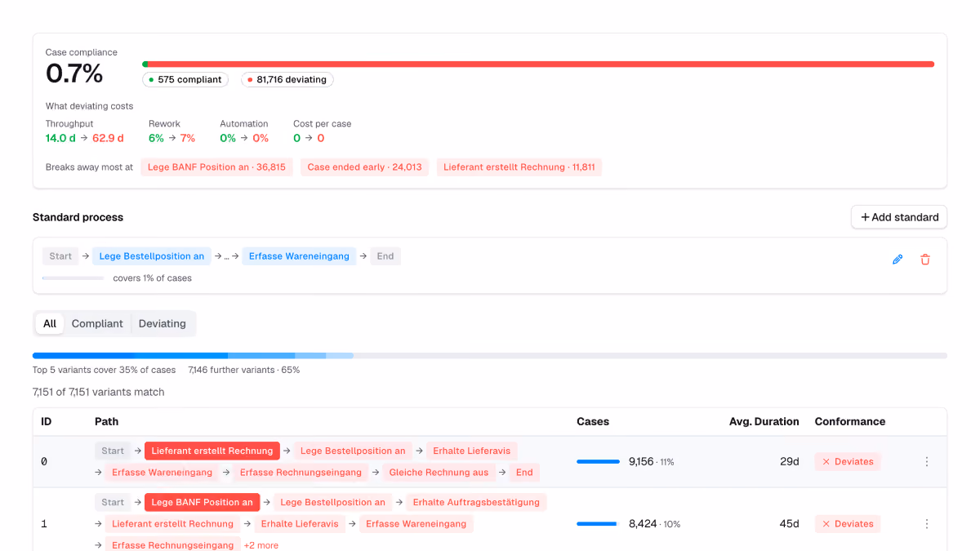Select the 'Lege BANF Position an · 36,815' breakaway chip
Viewport: 980px width, 551px height.
coord(216,167)
